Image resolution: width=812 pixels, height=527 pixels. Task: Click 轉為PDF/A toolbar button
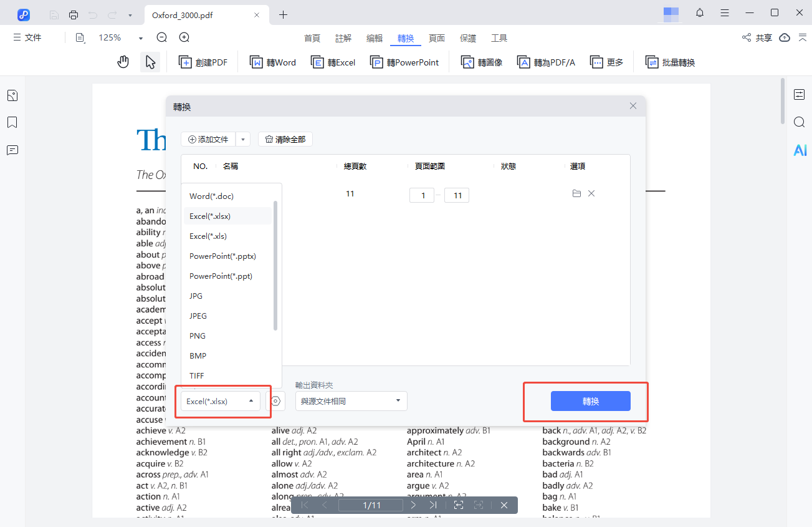pyautogui.click(x=547, y=62)
